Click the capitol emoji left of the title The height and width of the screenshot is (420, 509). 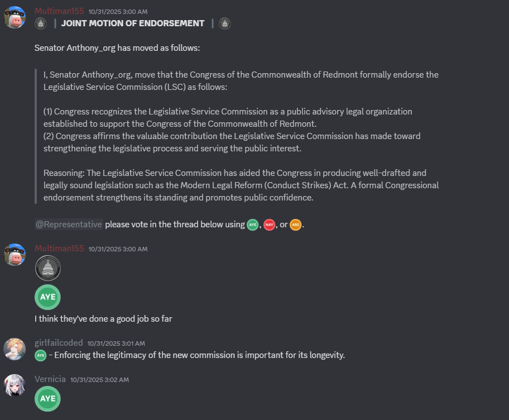[40, 23]
